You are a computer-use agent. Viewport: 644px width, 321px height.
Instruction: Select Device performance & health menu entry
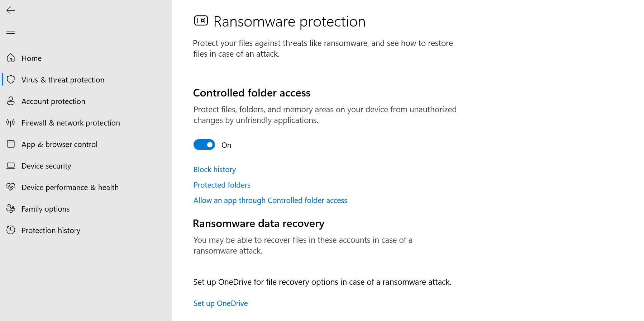(x=70, y=187)
